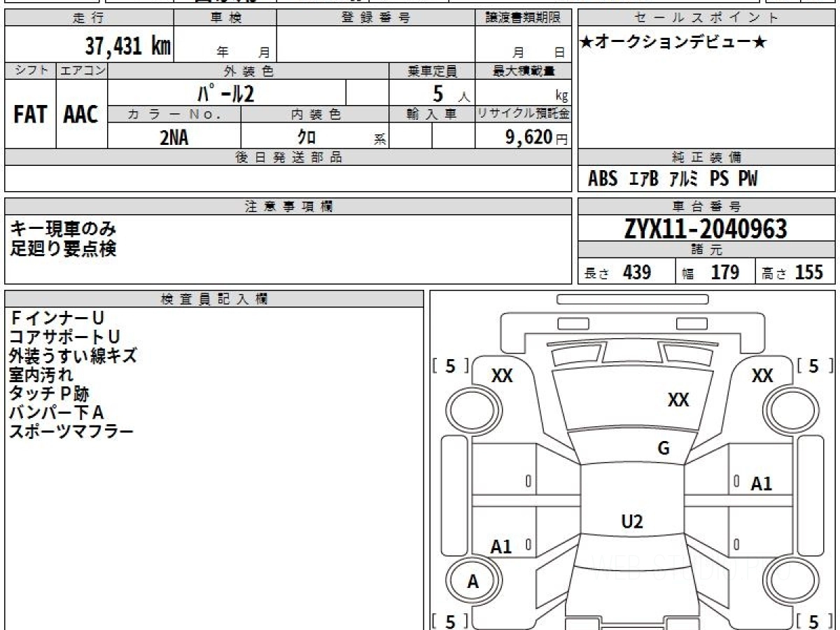Image resolution: width=840 pixels, height=630 pixels.
Task: Click the 車台番号 header
Action: point(707,206)
